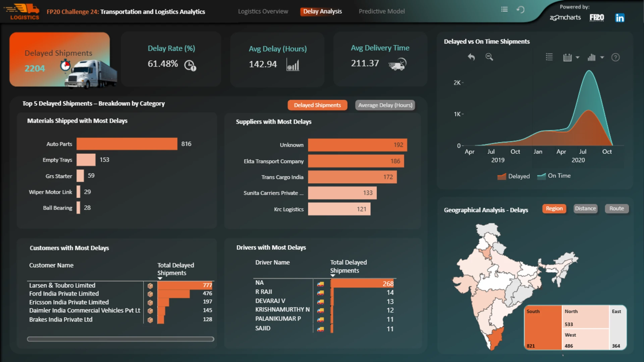Toggle the On Time series in legend
644x362 pixels.
554,176
